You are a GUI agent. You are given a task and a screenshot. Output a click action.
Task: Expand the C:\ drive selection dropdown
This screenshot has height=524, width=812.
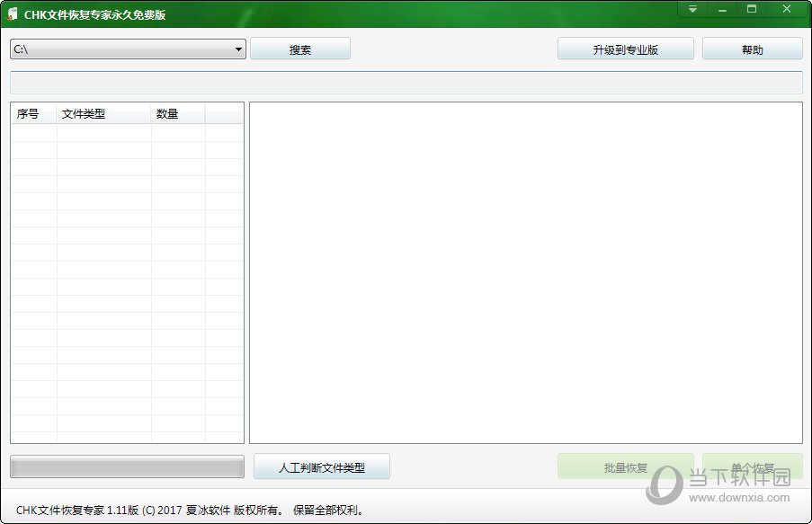[x=238, y=49]
